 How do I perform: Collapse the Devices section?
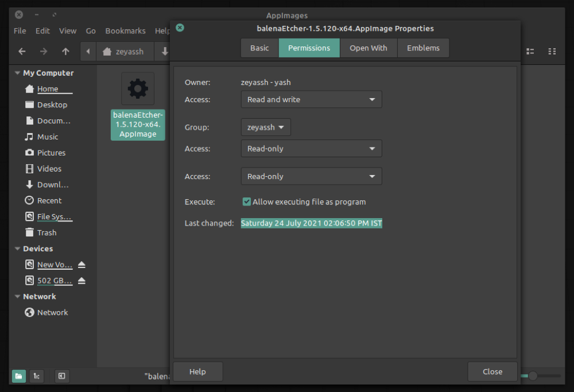[17, 249]
